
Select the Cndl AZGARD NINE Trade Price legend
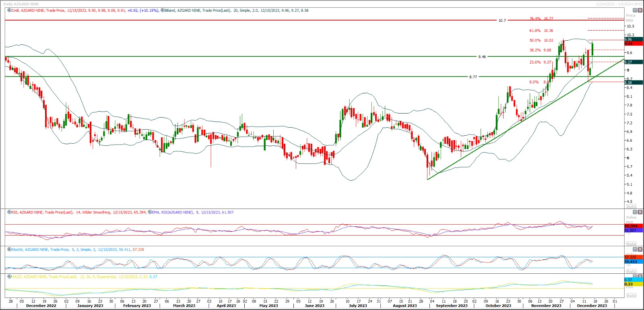[85, 10]
